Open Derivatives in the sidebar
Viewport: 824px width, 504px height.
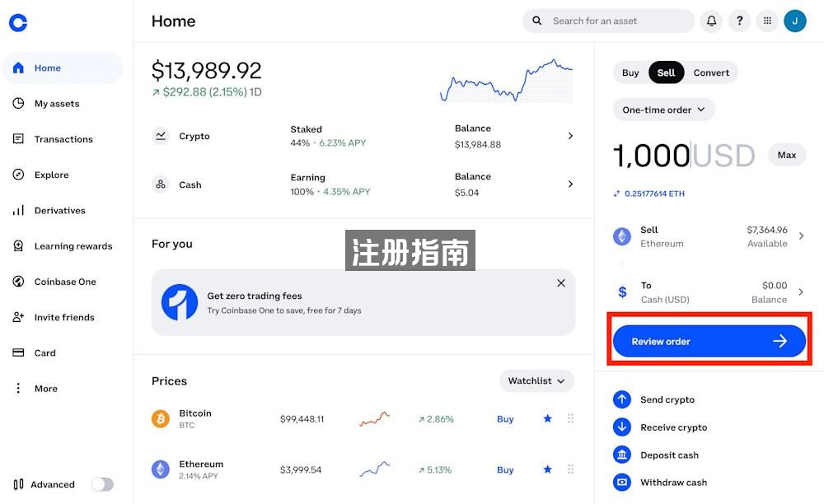[x=59, y=211]
